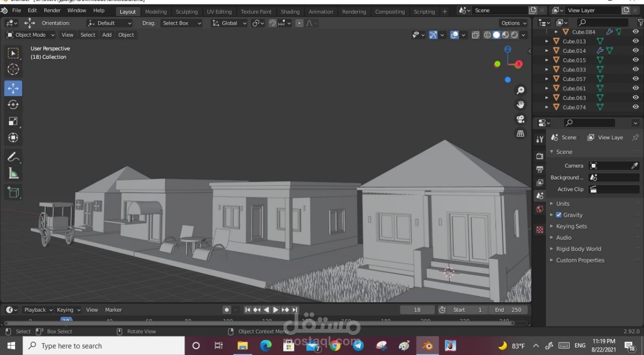This screenshot has width=644, height=355.
Task: Click the eyedropper next to Camera field
Action: coord(634,165)
